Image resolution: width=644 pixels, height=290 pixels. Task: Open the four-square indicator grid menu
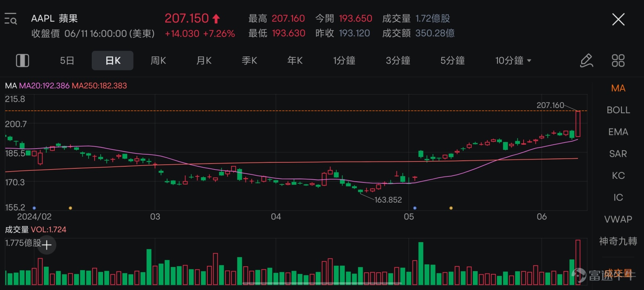pos(618,60)
